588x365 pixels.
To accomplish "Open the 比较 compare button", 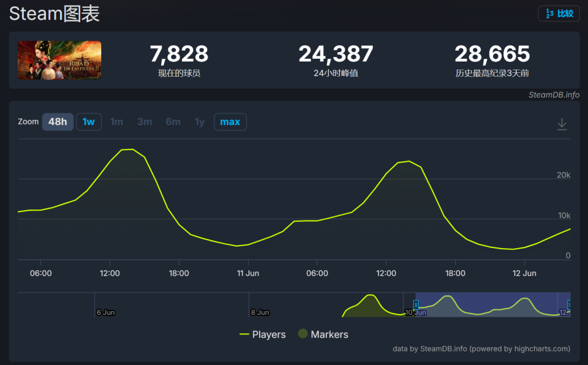I will click(x=559, y=14).
